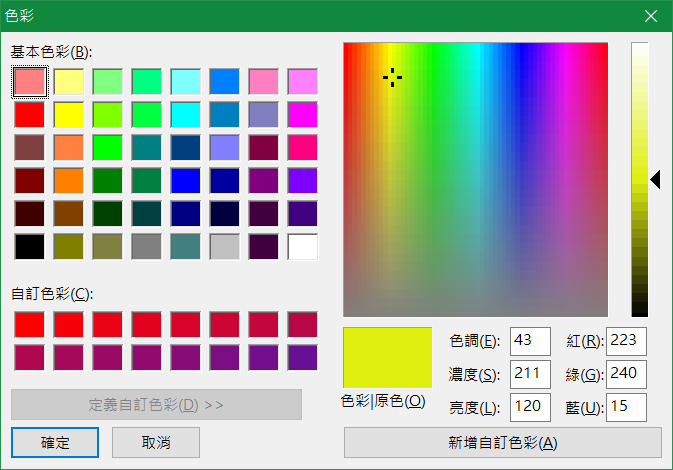The height and width of the screenshot is (470, 673).
Task: Click the 綠 green value field
Action: point(626,374)
